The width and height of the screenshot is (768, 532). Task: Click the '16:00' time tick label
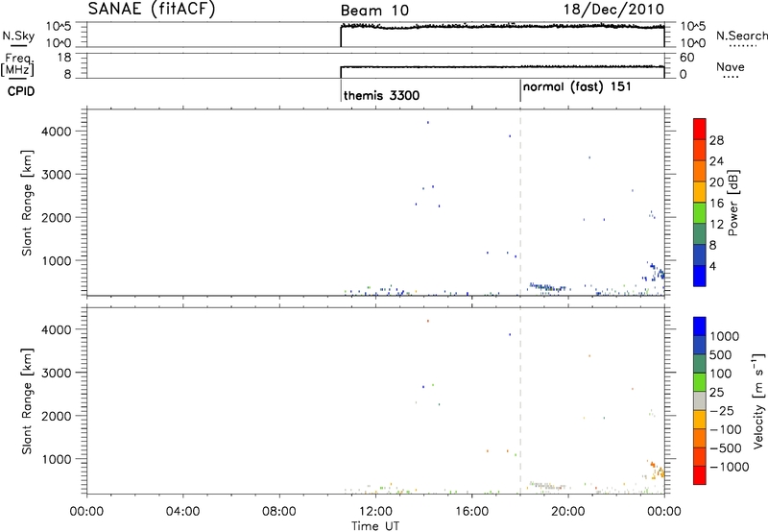click(x=471, y=512)
